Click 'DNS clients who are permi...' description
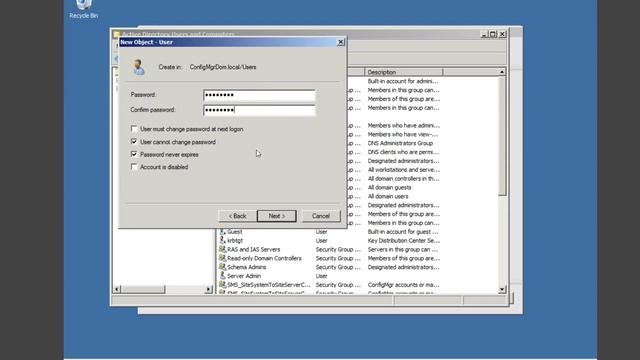 403,152
